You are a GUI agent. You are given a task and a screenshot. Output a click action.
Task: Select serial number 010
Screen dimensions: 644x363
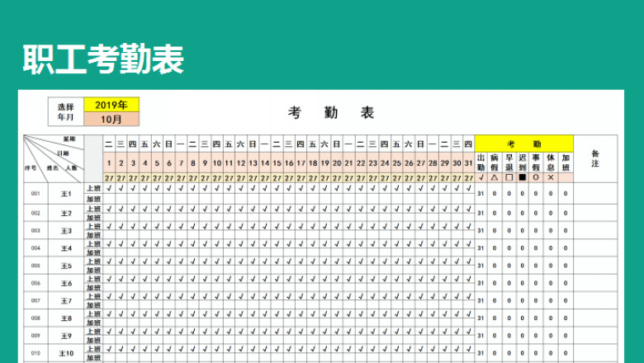36,353
